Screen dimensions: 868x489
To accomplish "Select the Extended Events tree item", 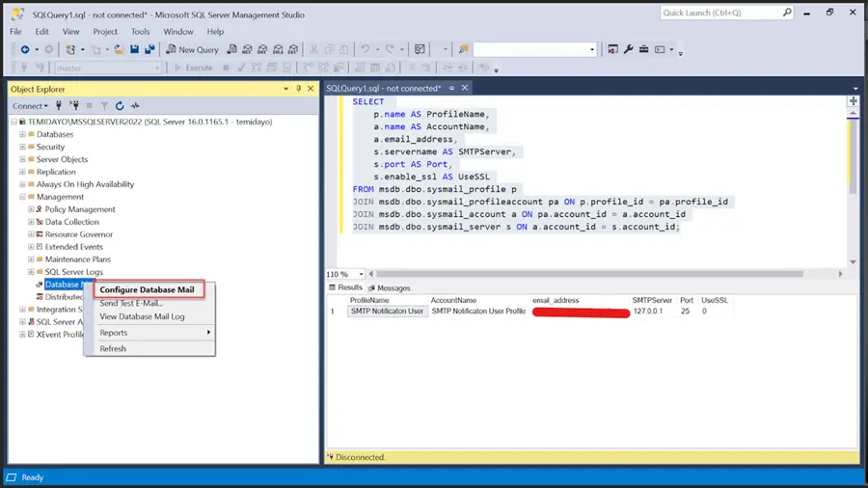I will click(74, 247).
